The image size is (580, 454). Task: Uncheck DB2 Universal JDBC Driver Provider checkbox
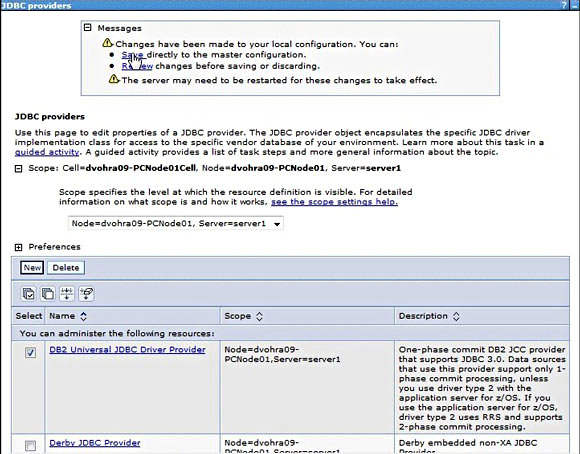click(30, 352)
